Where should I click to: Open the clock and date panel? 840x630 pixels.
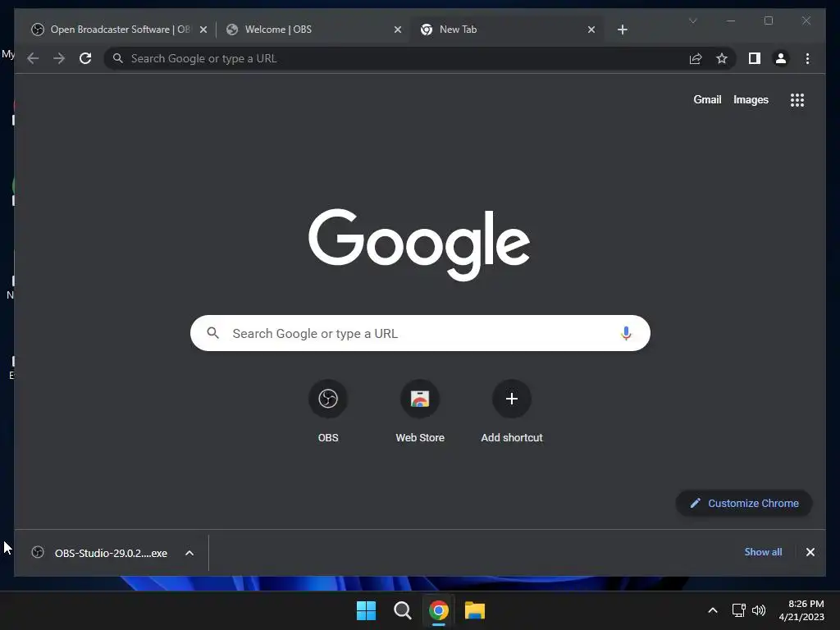click(801, 610)
